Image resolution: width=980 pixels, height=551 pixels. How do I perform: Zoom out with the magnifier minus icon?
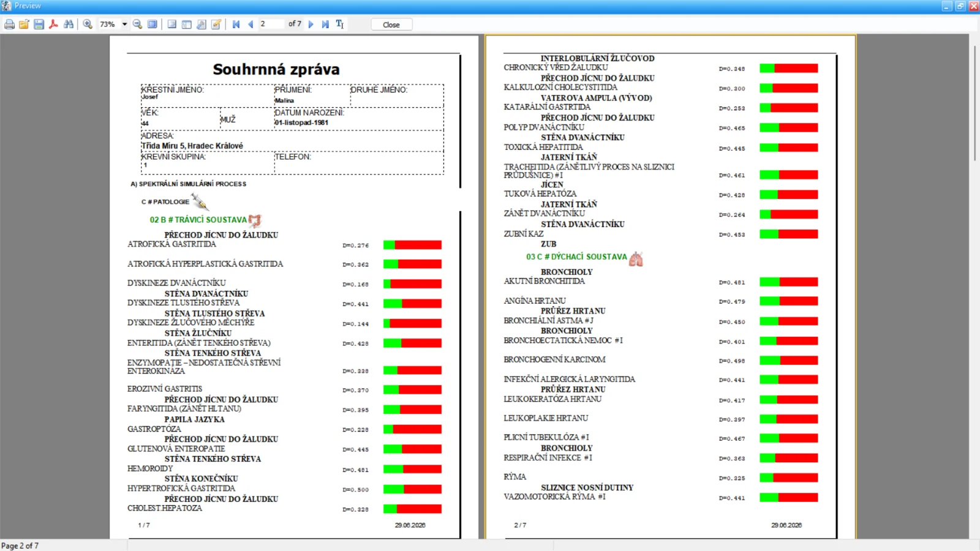tap(137, 24)
